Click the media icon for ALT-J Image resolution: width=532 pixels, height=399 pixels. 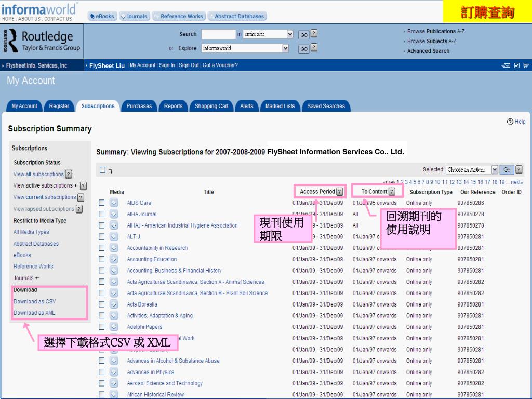coord(114,236)
